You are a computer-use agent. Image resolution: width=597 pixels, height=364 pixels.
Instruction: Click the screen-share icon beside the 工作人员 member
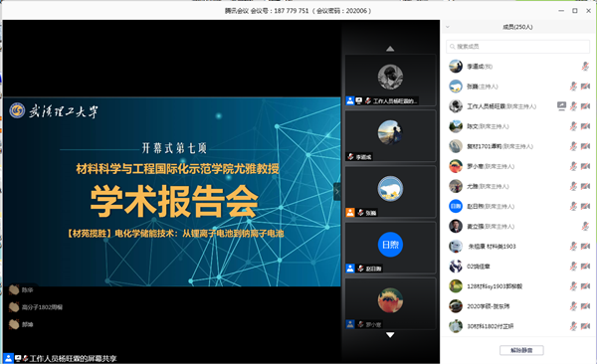click(561, 105)
